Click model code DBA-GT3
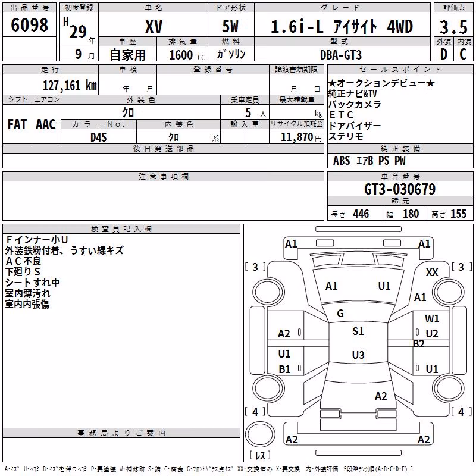 341,55
